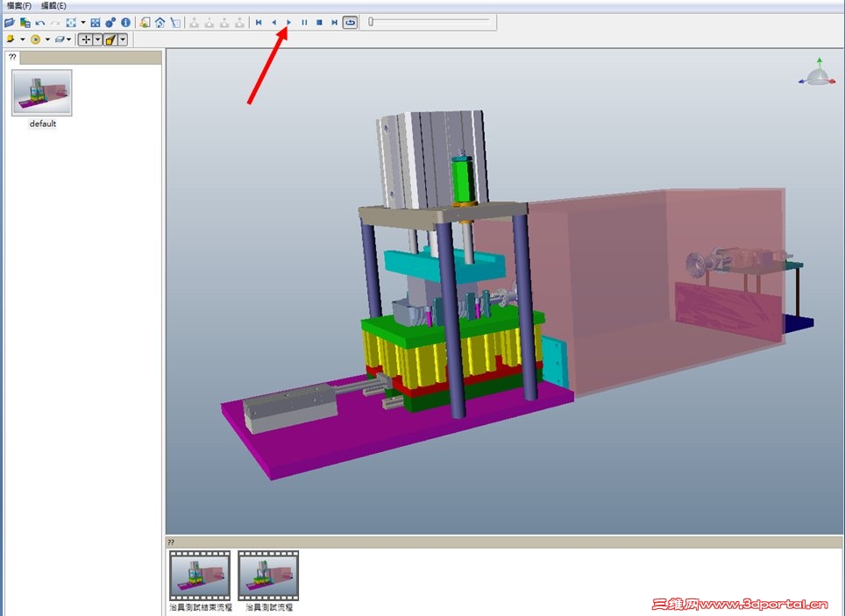
Task: Play the animation forward
Action: coord(289,23)
